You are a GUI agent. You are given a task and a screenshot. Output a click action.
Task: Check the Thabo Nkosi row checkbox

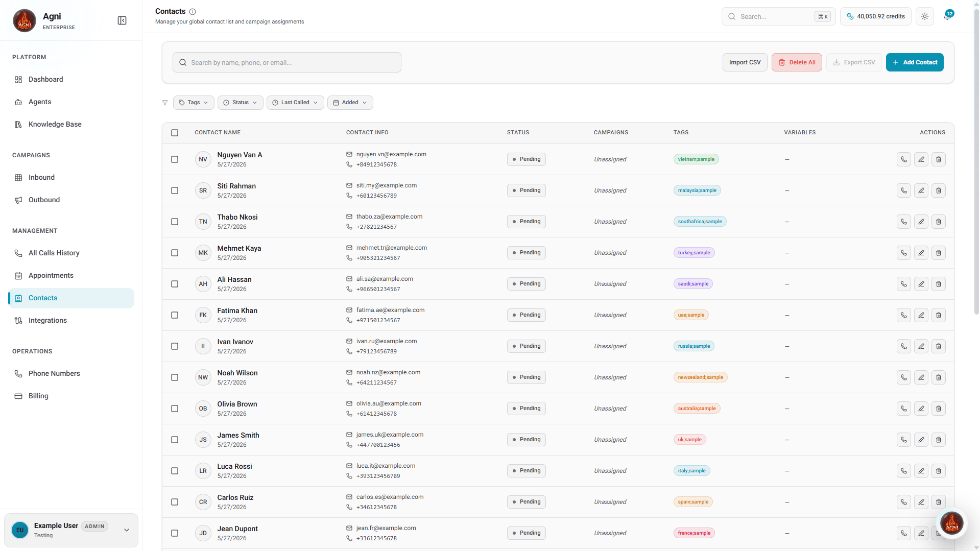[x=175, y=222]
